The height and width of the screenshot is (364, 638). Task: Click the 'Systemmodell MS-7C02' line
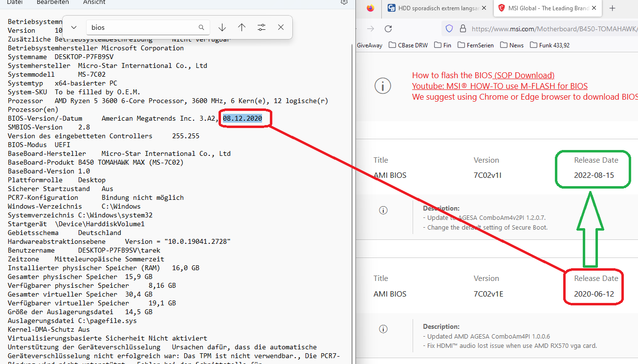57,74
